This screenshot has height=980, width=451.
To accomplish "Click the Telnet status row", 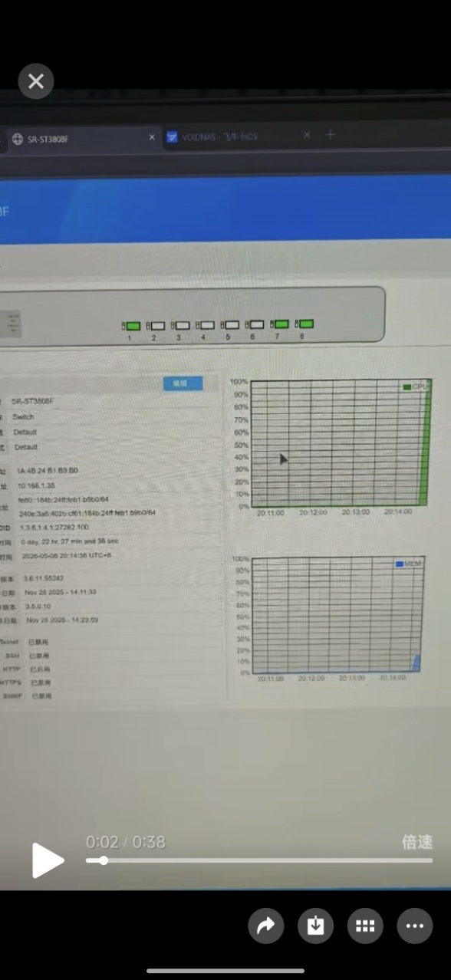I will 25,642.
